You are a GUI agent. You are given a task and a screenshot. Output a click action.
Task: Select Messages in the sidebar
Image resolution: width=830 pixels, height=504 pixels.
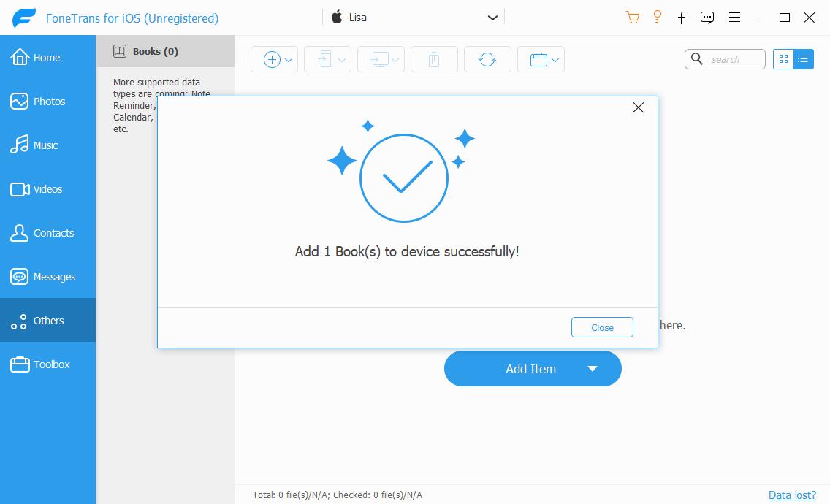(x=47, y=277)
